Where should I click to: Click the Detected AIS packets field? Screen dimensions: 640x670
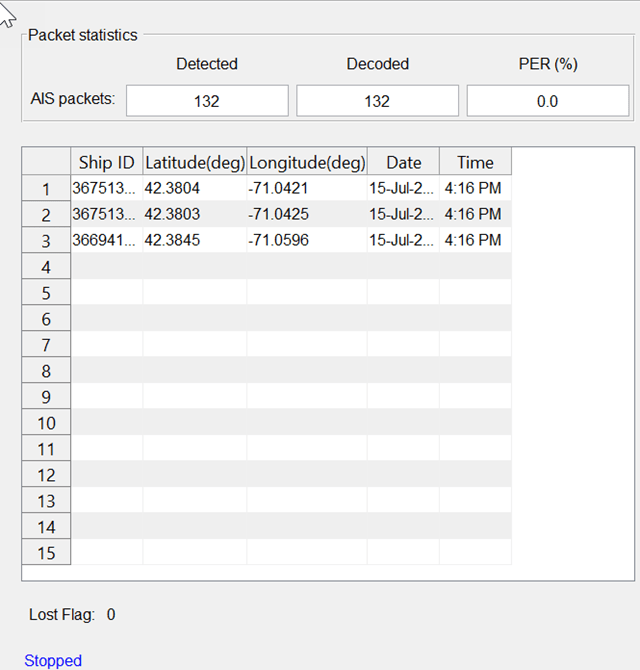click(207, 101)
